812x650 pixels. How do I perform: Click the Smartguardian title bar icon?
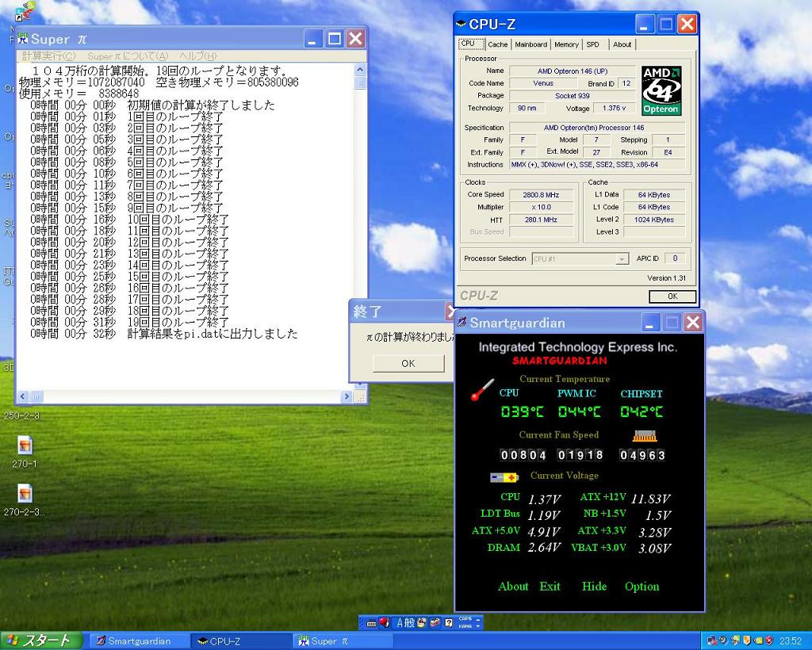pos(462,323)
